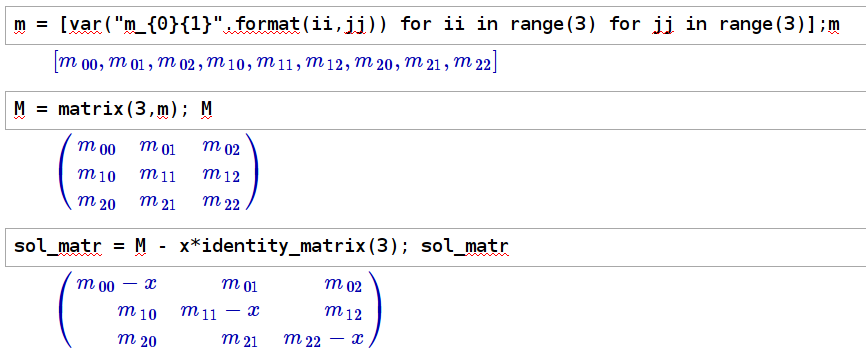Click the sol_matr identity_matrix code cell
866x361 pixels.
pos(436,247)
